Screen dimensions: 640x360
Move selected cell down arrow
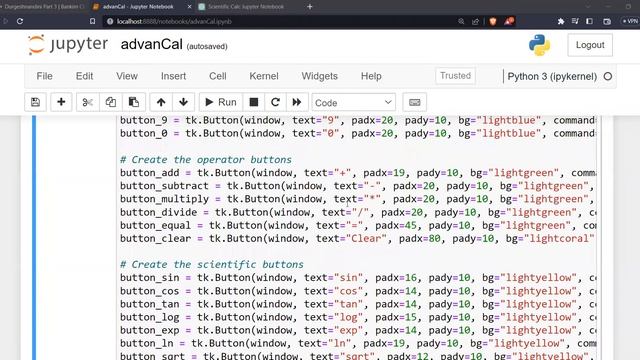click(183, 102)
